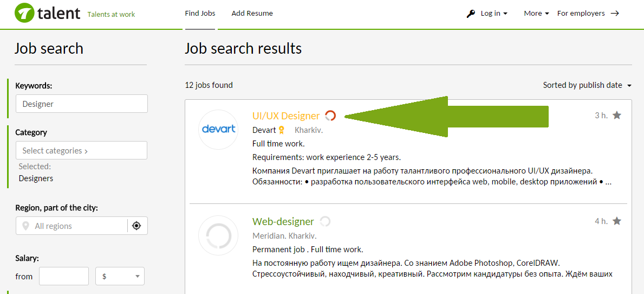Go to Add Resume tab

click(252, 13)
